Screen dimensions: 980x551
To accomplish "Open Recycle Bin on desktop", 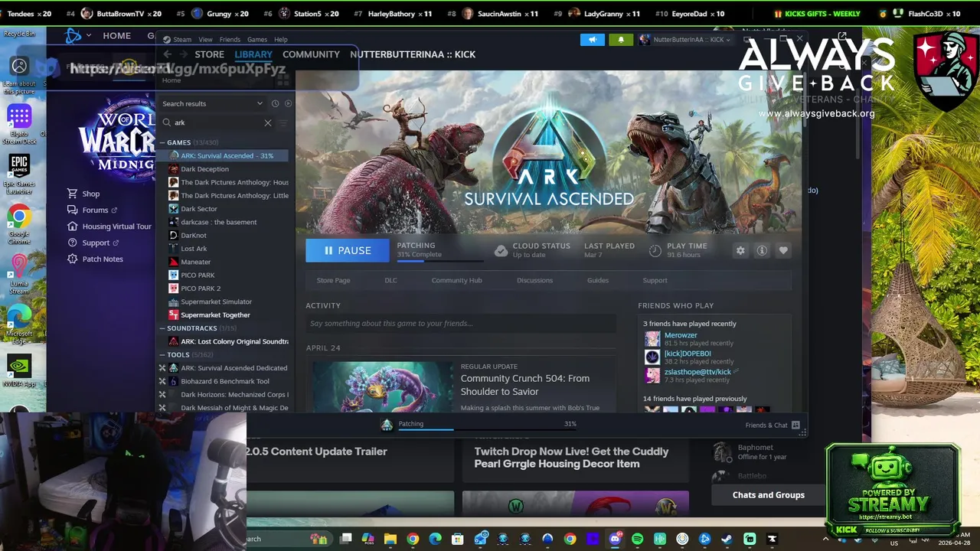I will coord(19,34).
